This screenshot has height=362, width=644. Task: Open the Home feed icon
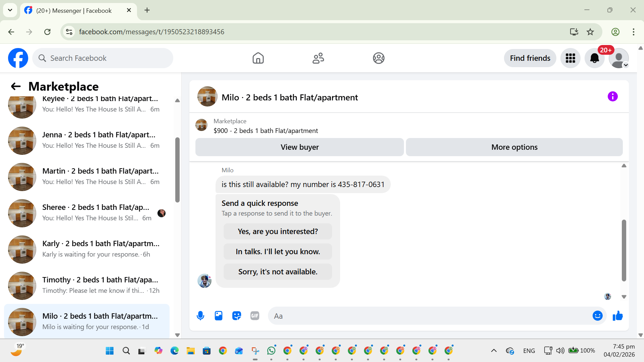click(x=258, y=58)
